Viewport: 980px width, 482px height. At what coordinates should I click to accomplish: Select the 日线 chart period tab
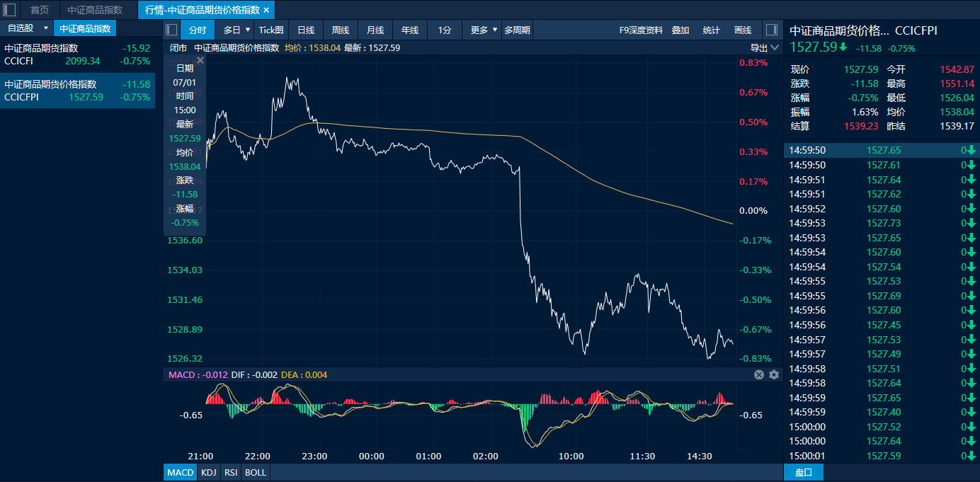(306, 30)
